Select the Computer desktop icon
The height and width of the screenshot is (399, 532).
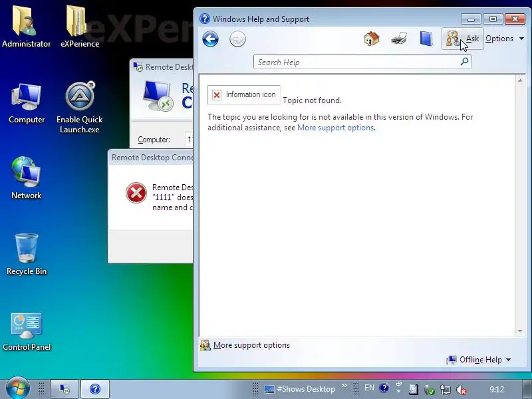click(27, 104)
